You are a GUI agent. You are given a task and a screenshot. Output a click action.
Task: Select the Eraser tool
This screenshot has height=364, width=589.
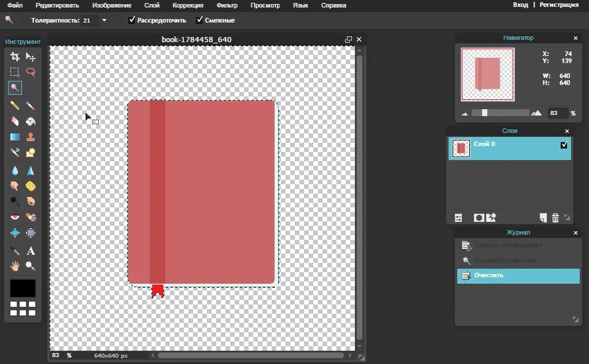pos(14,121)
